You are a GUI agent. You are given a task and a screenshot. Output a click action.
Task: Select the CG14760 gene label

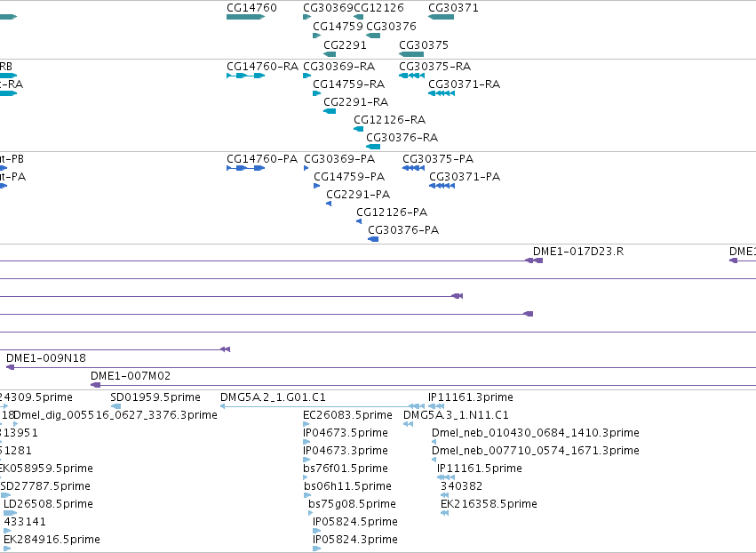(x=251, y=8)
